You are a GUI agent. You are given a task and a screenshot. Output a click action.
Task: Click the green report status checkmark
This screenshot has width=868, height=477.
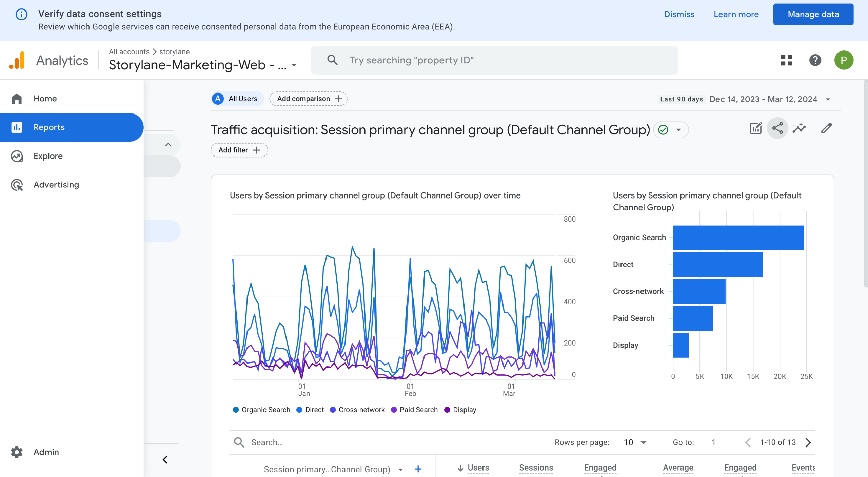click(x=663, y=130)
